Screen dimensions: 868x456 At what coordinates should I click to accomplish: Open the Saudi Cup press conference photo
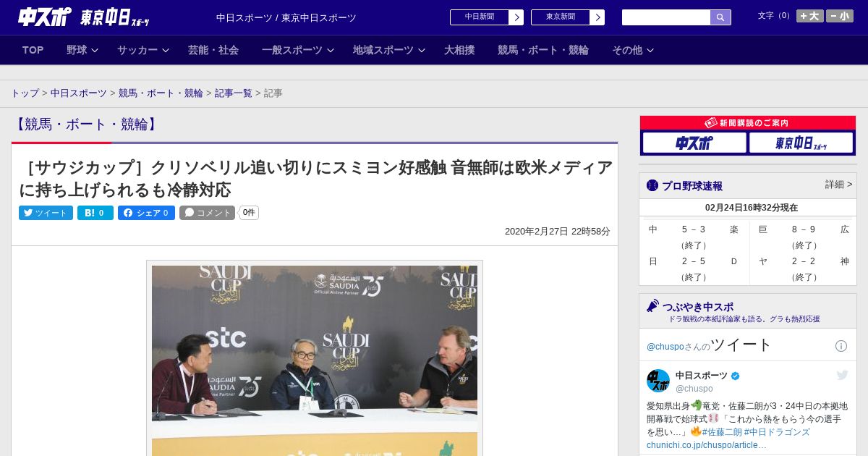click(x=315, y=360)
